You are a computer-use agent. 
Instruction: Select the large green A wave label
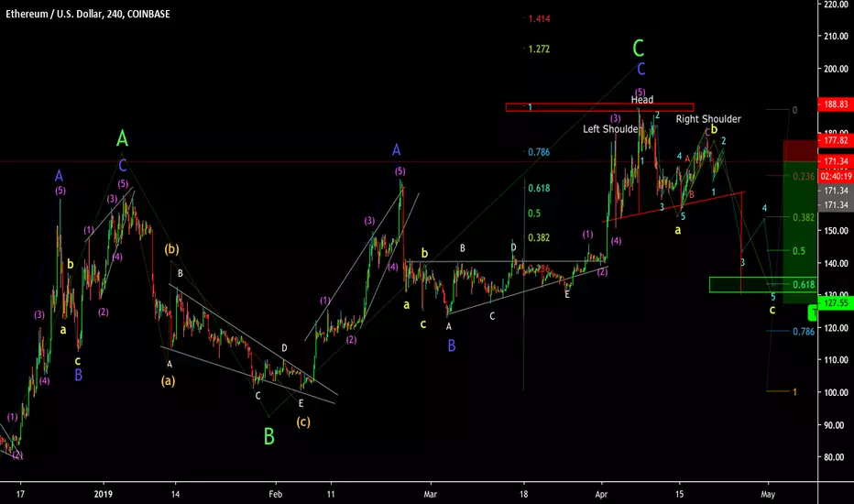pos(122,139)
